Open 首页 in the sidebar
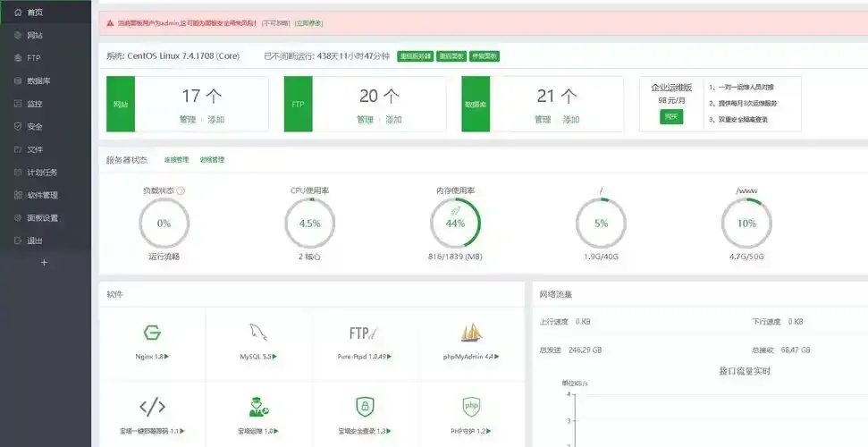The width and height of the screenshot is (868, 447). pyautogui.click(x=46, y=13)
